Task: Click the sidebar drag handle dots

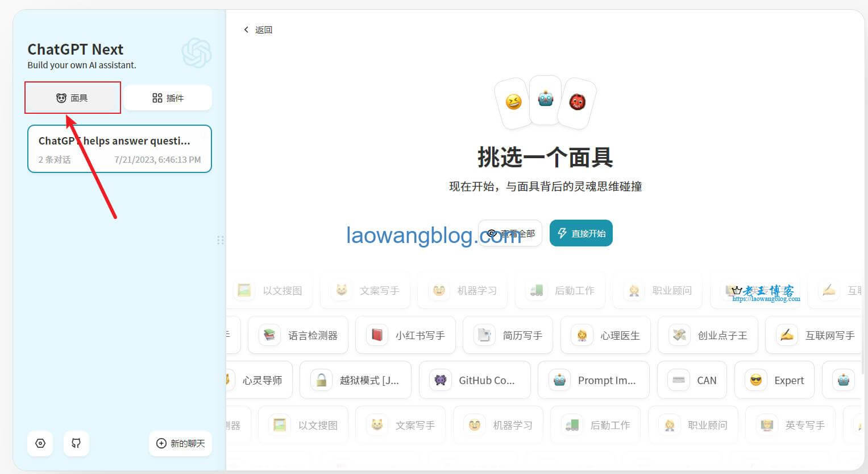Action: point(221,240)
